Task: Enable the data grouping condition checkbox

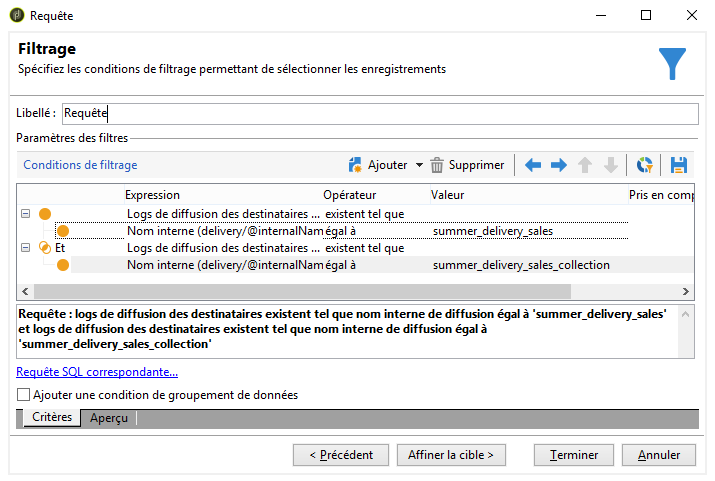Action: (23, 394)
